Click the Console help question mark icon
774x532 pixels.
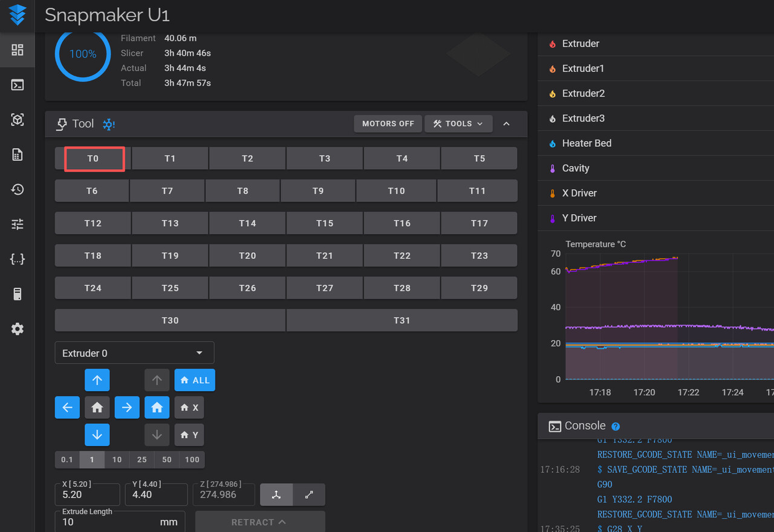pos(616,426)
